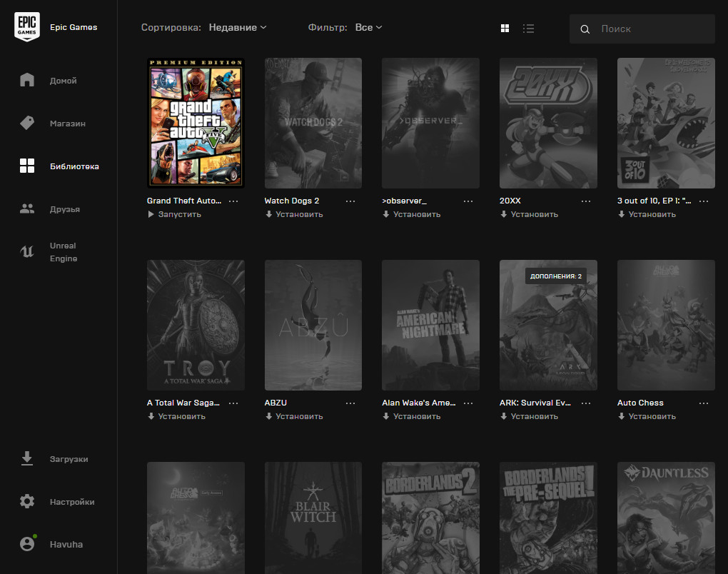728x574 pixels.
Task: Click the Дополнения: 2 badge on ARK
Action: click(x=556, y=276)
